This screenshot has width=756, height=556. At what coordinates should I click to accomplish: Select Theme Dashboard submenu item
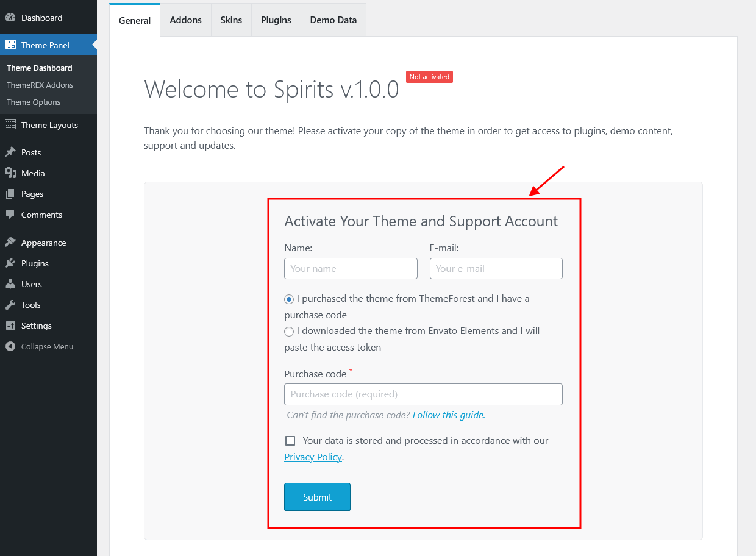coord(40,68)
